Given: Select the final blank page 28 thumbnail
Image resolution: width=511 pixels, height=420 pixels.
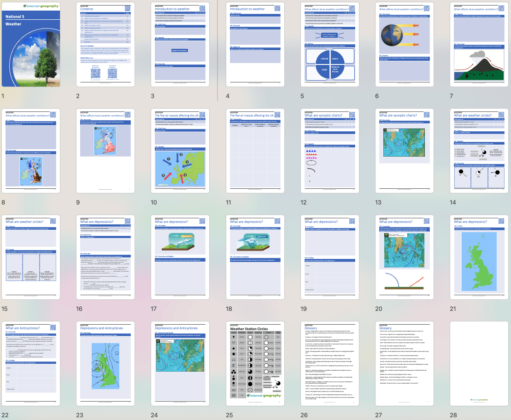Looking at the screenshot, I should point(479,363).
